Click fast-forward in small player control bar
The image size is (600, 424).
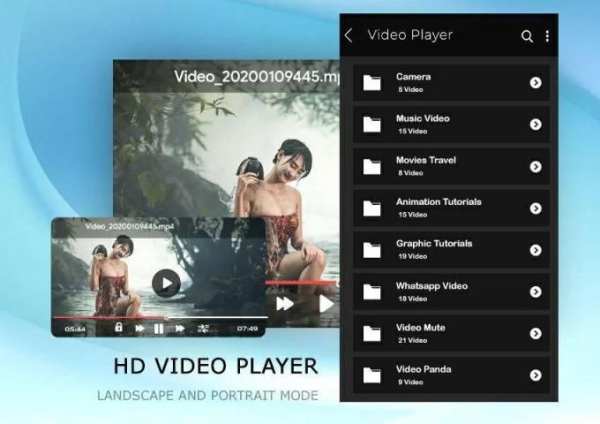(179, 329)
